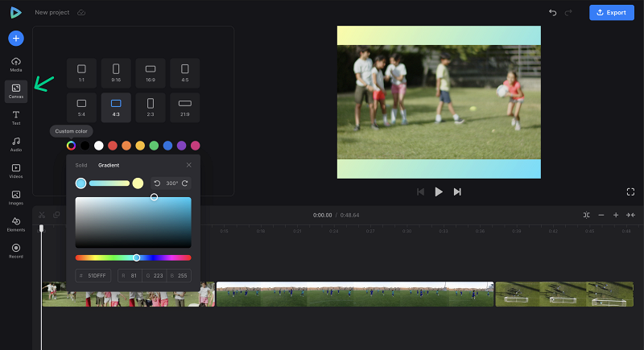Choose the green background swatch
Screen dimensions: 644x350
click(x=154, y=146)
